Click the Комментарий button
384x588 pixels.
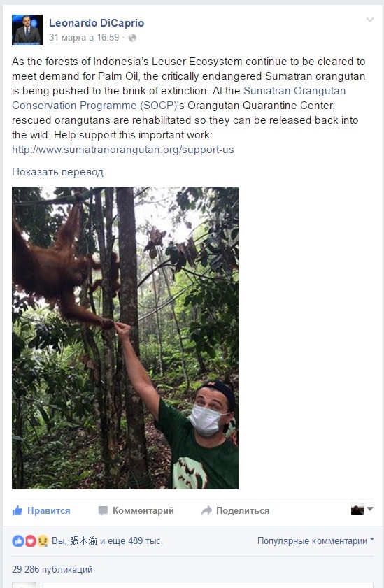tap(136, 511)
